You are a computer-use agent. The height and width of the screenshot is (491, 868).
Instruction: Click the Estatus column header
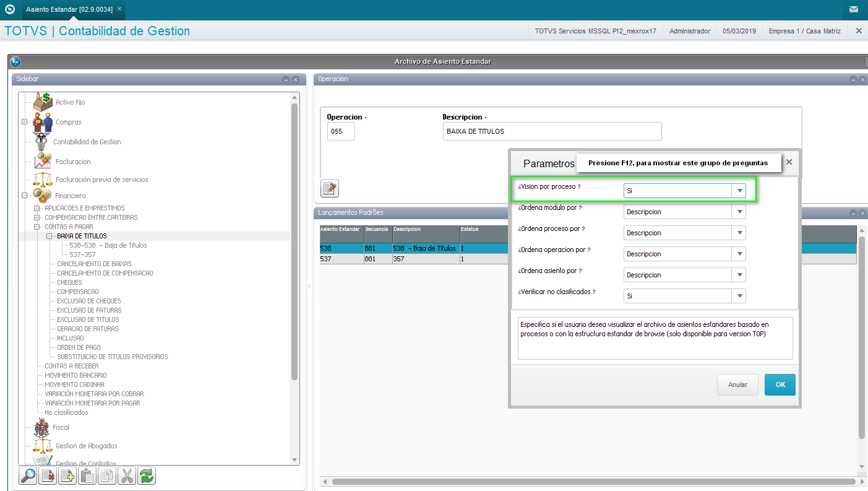coord(484,233)
